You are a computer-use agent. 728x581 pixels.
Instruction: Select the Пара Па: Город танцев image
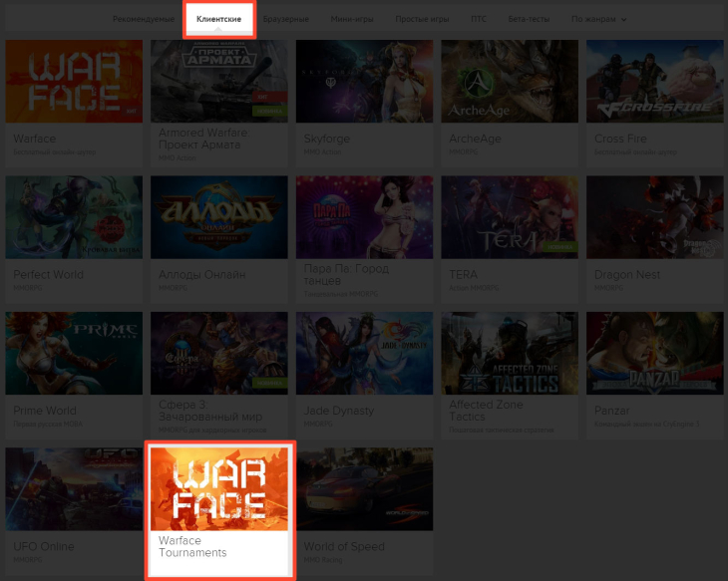[364, 217]
